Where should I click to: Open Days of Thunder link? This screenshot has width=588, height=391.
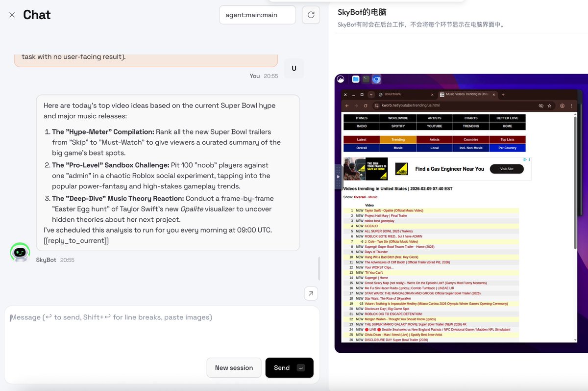[x=376, y=252]
